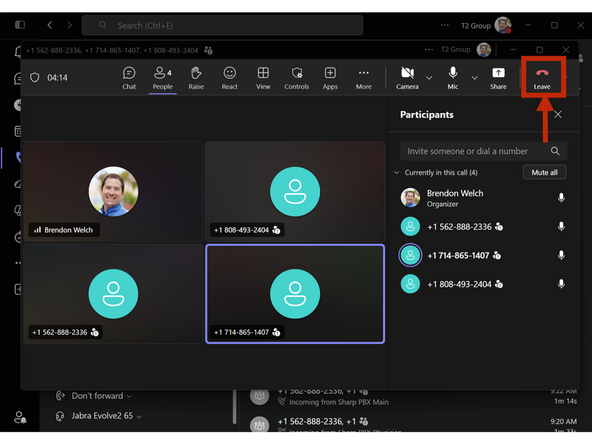Click the Invite someone or dial field

(483, 151)
